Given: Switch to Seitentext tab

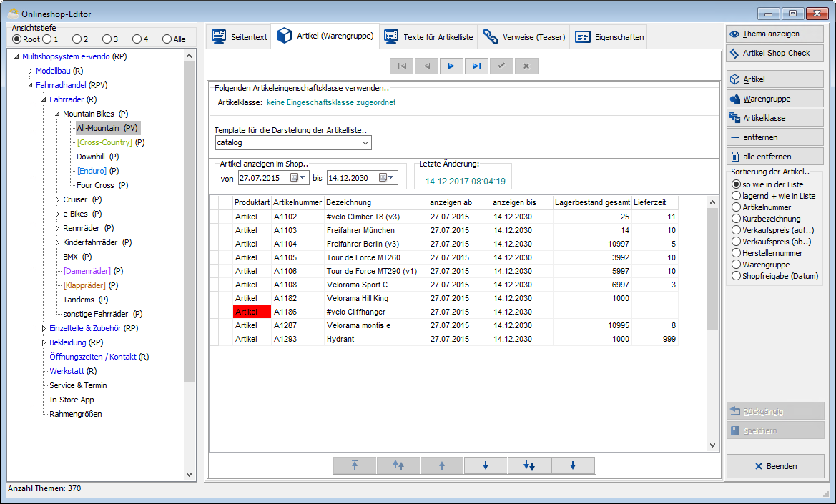Looking at the screenshot, I should (239, 36).
